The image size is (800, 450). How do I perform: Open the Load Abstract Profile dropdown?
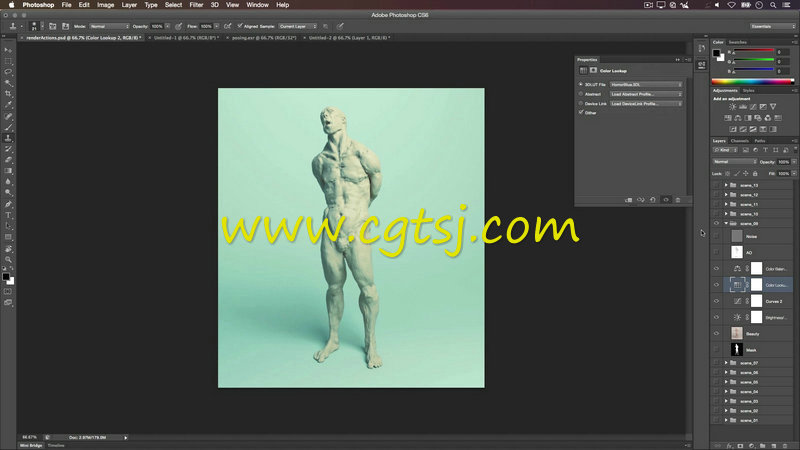click(646, 94)
